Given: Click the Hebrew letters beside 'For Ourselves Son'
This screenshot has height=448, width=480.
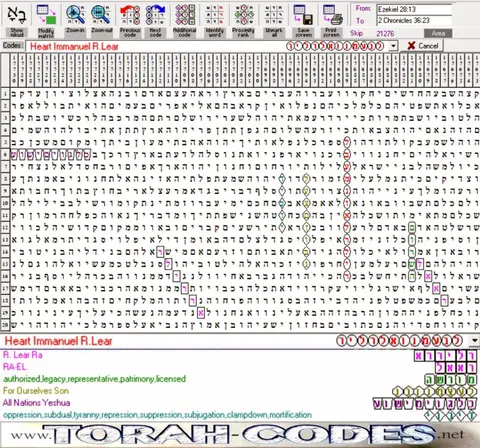Looking at the screenshot, I should pyautogui.click(x=435, y=391).
